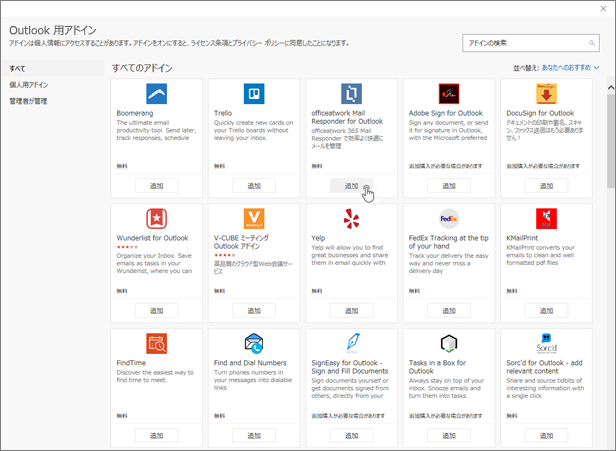Open the Tasks in a Box icon
The height and width of the screenshot is (451, 616).
point(449,343)
